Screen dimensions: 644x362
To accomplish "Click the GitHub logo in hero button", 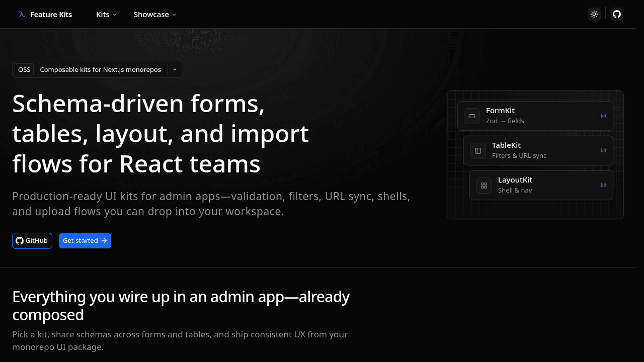I will (x=20, y=241).
